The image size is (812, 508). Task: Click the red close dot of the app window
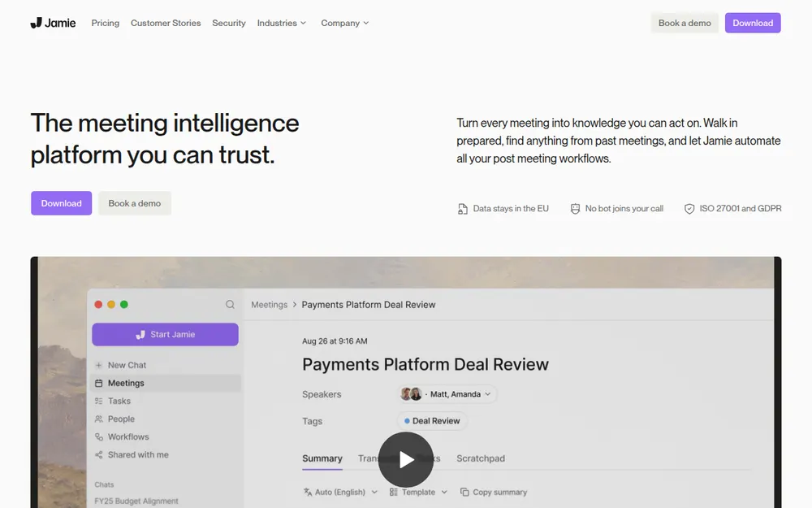98,304
